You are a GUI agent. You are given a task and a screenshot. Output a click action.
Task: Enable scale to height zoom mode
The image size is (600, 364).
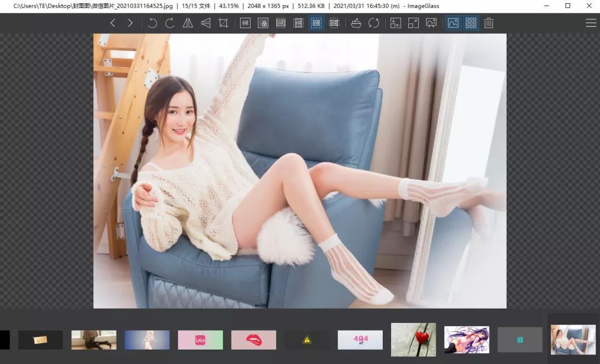coord(298,23)
